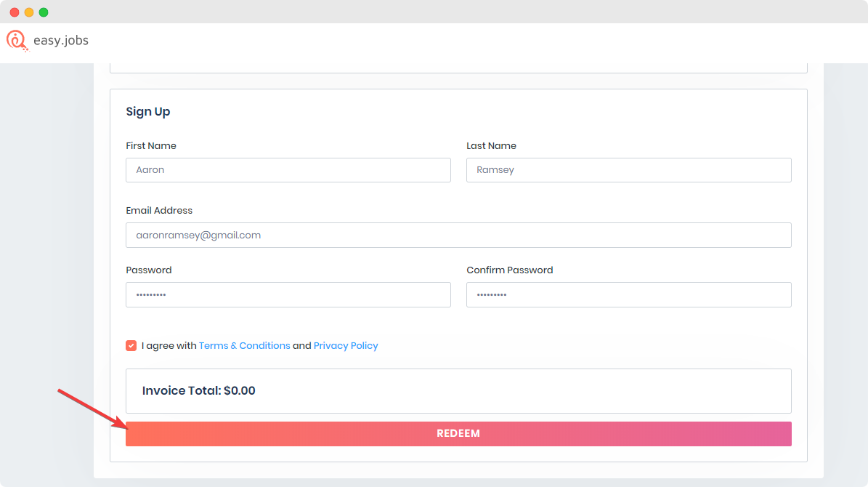
Task: Uncheck the I agree checkbox
Action: 131,346
